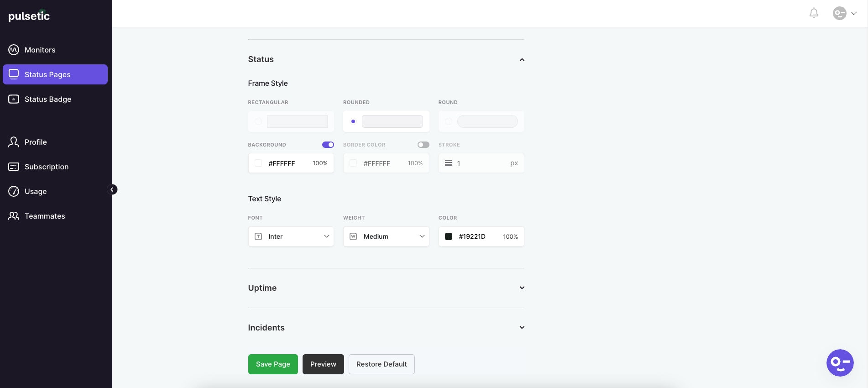Expand the Uptime section
This screenshot has width=868, height=388.
tap(522, 288)
